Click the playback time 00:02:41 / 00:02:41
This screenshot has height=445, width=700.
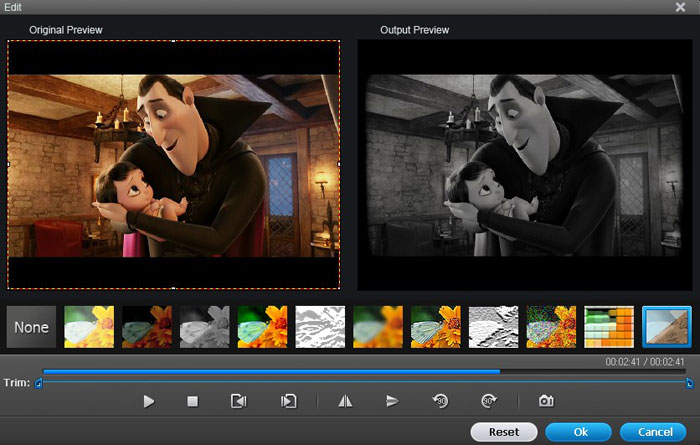click(645, 362)
